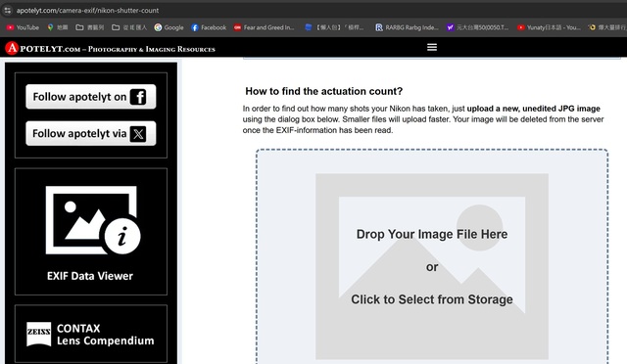Open the YouTube bookmark
The width and height of the screenshot is (627, 364).
pyautogui.click(x=23, y=27)
